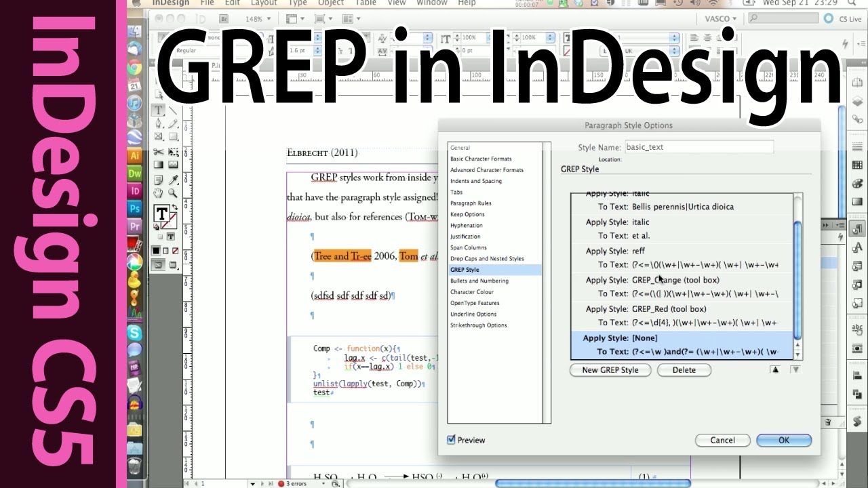Image resolution: width=868 pixels, height=488 pixels.
Task: Swap fill and stroke arrows
Action: [x=175, y=207]
